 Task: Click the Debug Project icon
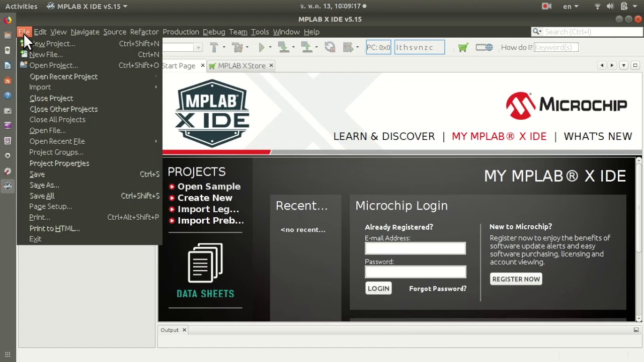click(x=348, y=47)
